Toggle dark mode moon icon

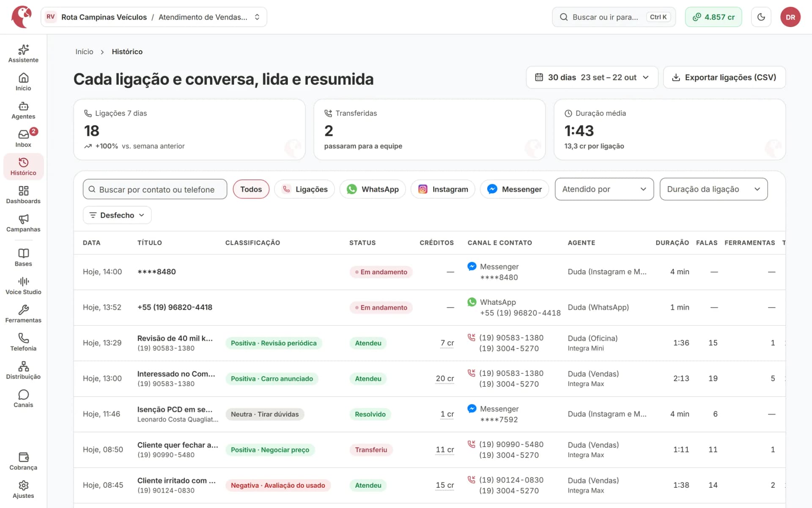click(761, 17)
